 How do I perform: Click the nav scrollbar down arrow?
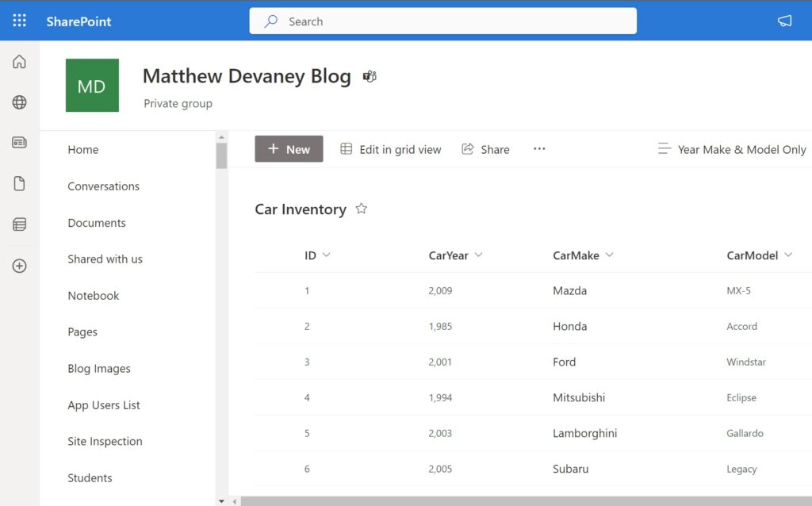coord(222,501)
